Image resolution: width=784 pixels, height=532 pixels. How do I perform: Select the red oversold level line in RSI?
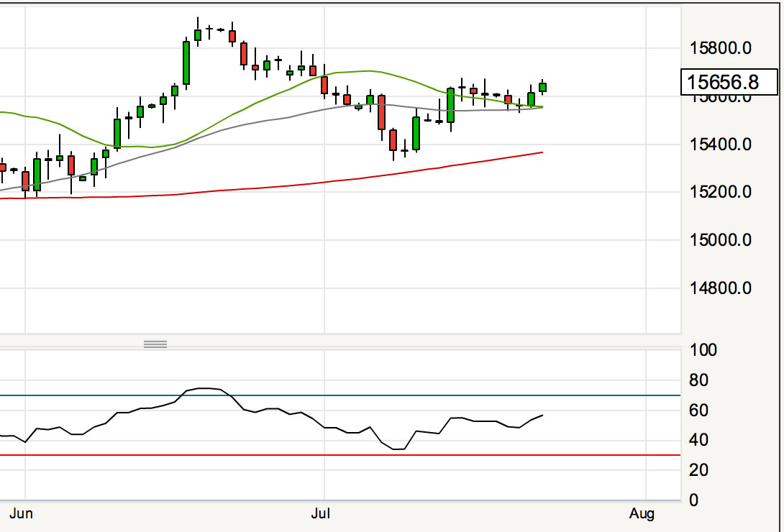coord(360,455)
